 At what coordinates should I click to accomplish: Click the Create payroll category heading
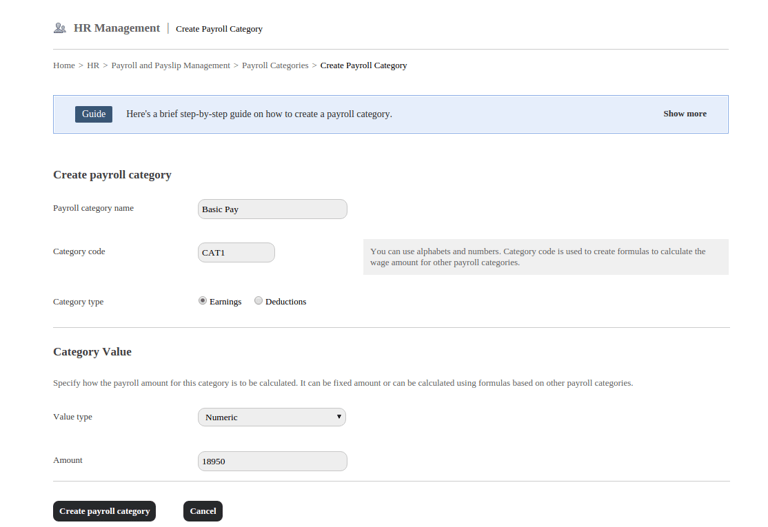112,175
